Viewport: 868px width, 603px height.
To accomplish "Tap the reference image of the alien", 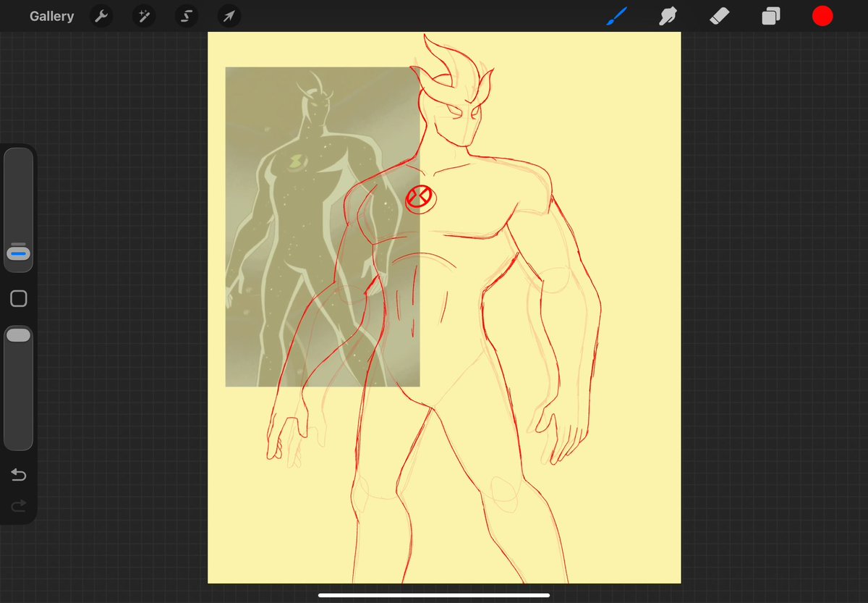I will (x=323, y=227).
